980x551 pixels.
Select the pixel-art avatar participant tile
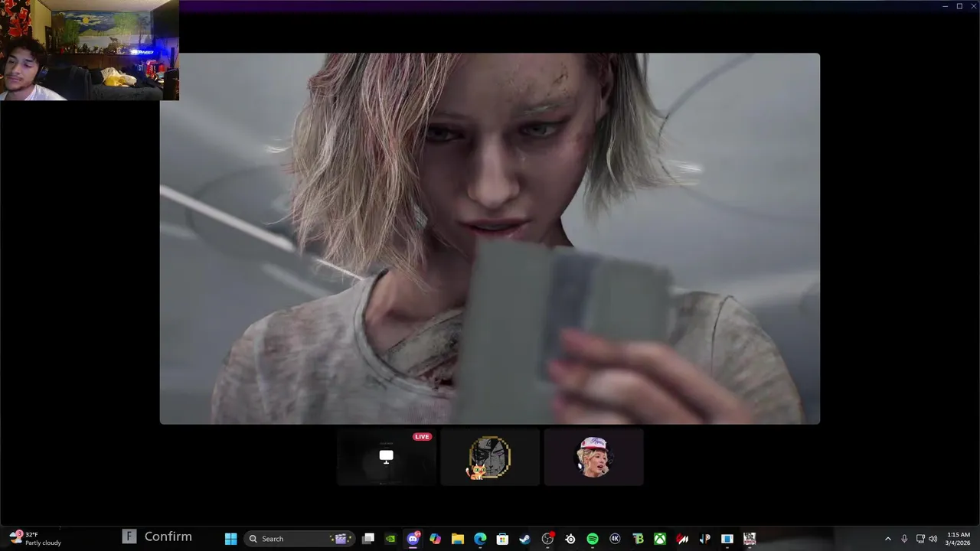pyautogui.click(x=490, y=457)
